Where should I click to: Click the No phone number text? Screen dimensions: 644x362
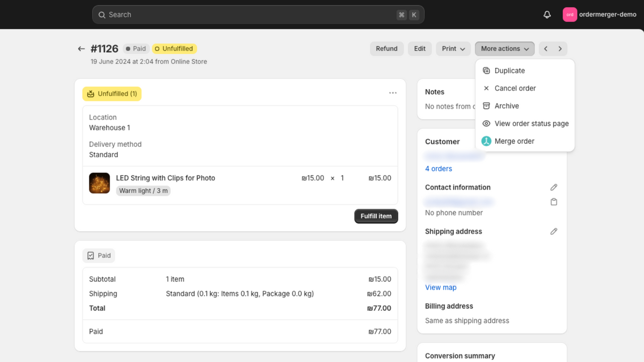tap(454, 213)
